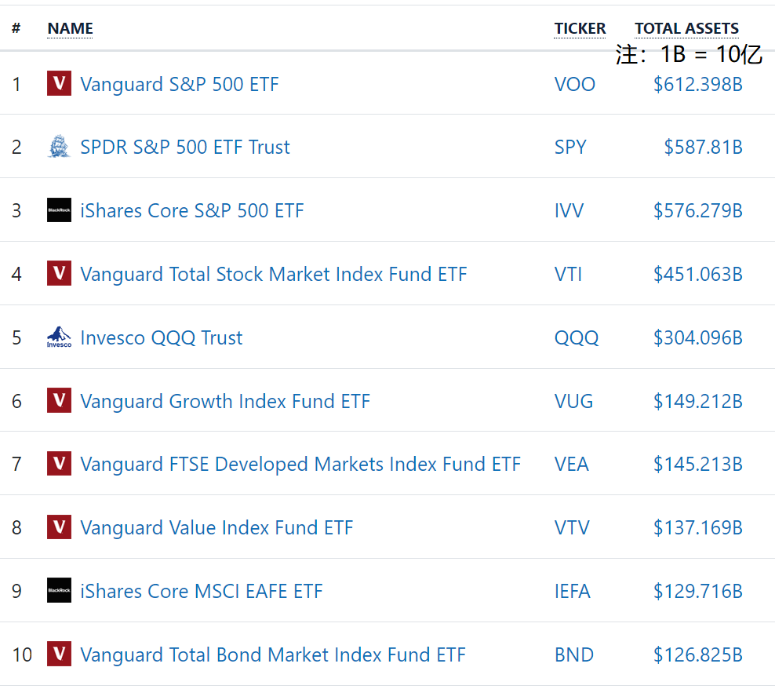Open the Invesco QQQ Trust link
775x700 pixels.
click(x=162, y=338)
